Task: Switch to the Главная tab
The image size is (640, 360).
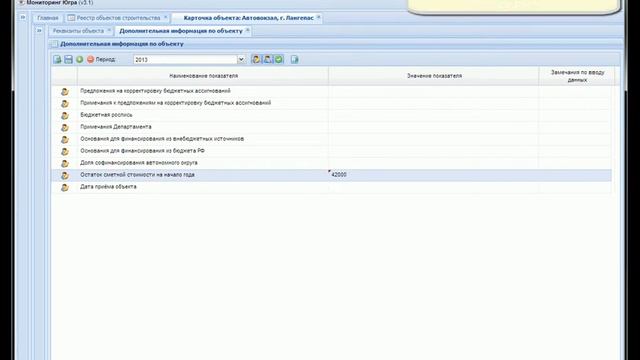Action: [48, 18]
